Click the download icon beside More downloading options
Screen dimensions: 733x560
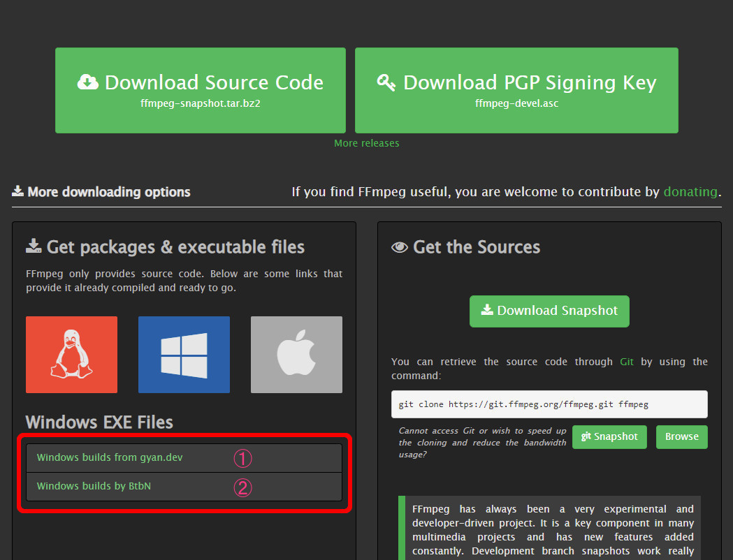point(17,192)
